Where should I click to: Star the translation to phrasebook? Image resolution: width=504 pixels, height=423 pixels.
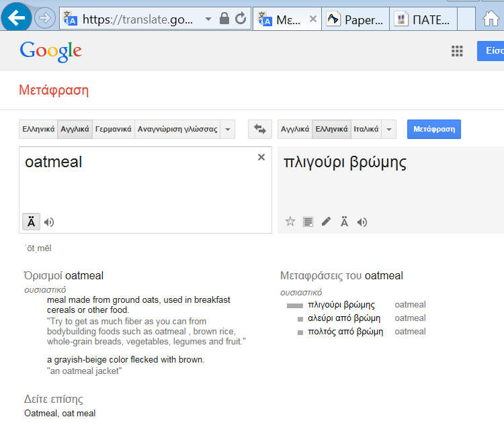click(290, 222)
